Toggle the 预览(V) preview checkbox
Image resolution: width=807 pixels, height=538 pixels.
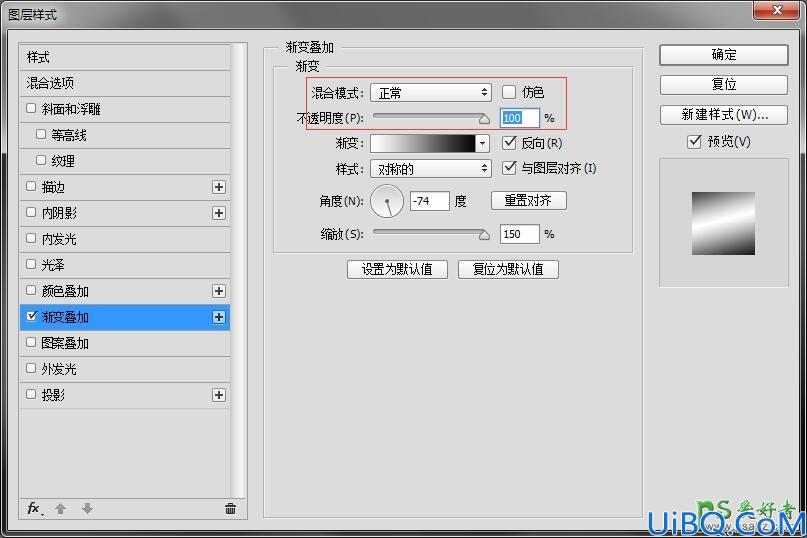(x=694, y=141)
